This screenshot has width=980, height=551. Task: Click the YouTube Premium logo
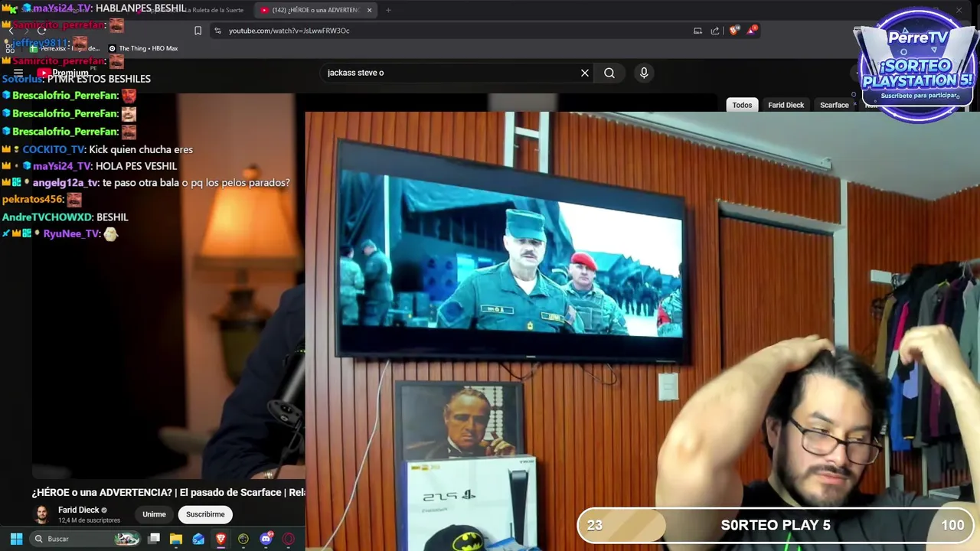pos(63,73)
